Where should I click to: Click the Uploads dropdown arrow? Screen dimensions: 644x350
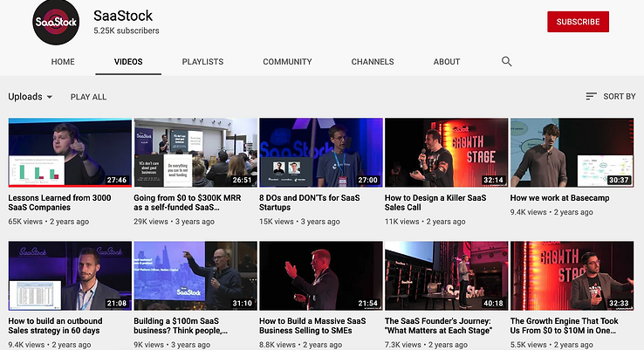coord(49,97)
